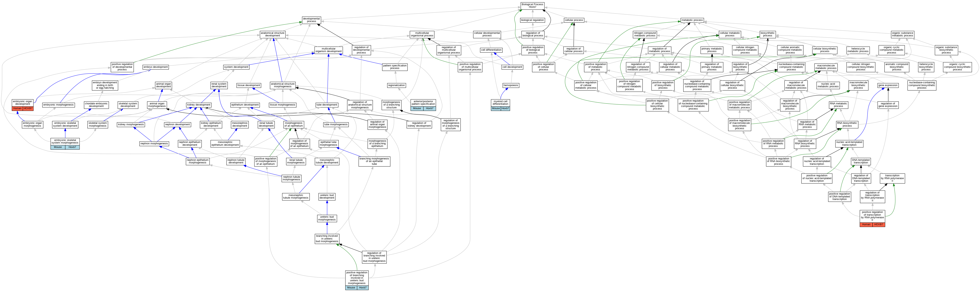Click HOXB7 label under positive regulation of transcription
The image size is (980, 292).
point(879,224)
